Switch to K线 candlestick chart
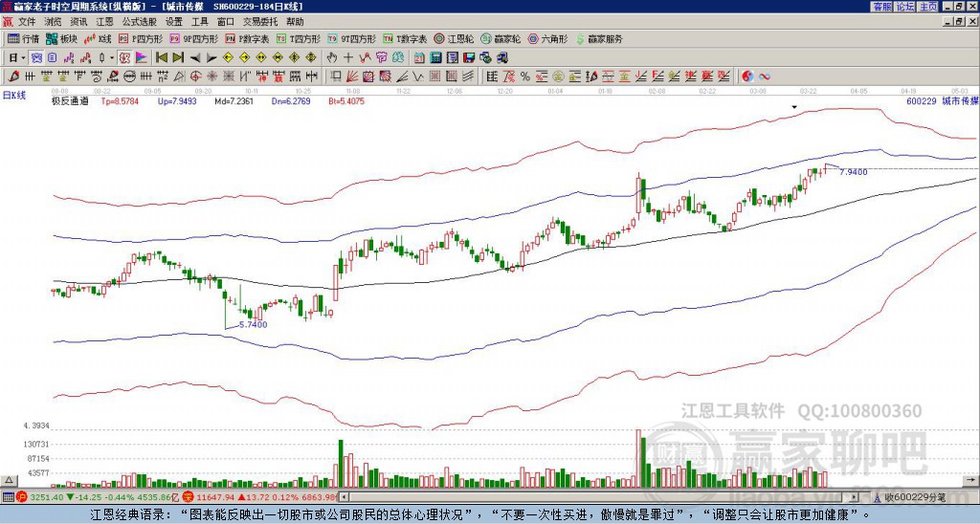Image resolution: width=980 pixels, height=524 pixels. click(98, 38)
